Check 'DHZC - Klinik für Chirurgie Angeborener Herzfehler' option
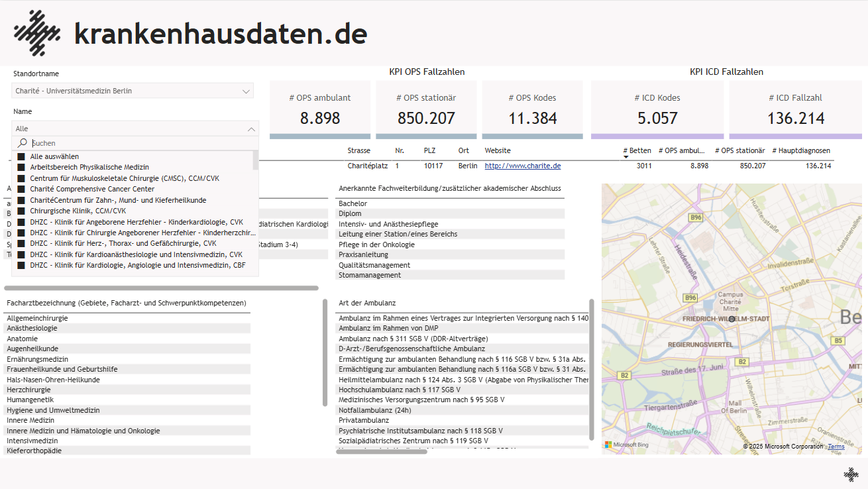 21,233
